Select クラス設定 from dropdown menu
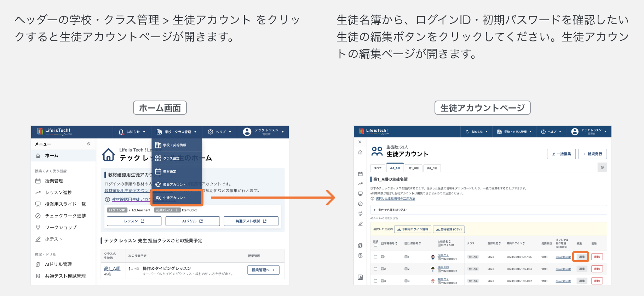The image size is (644, 296). pos(177,158)
